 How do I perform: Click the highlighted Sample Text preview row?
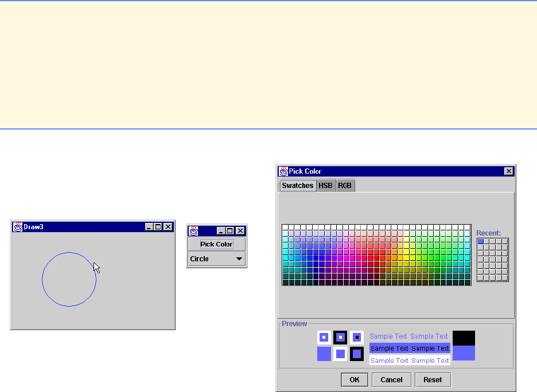coord(410,348)
